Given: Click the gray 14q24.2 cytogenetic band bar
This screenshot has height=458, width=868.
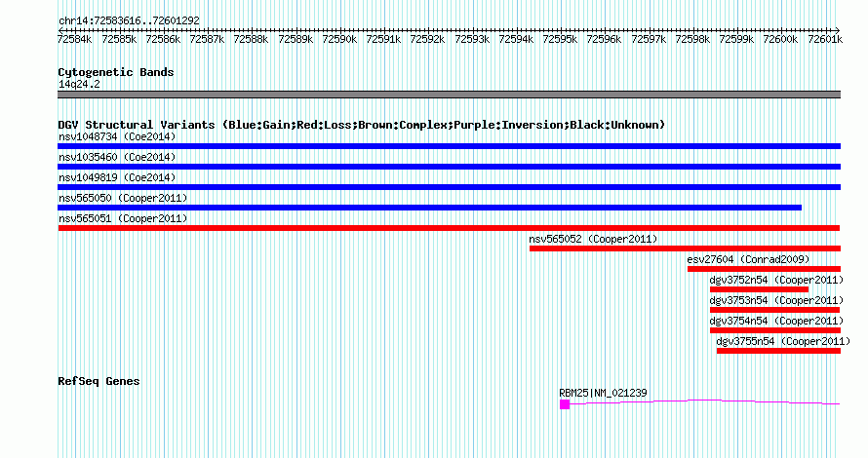Looking at the screenshot, I should click(449, 95).
